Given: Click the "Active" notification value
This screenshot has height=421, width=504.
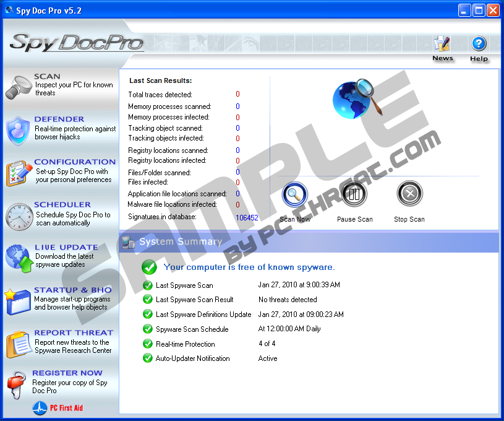Looking at the screenshot, I should coord(268,358).
